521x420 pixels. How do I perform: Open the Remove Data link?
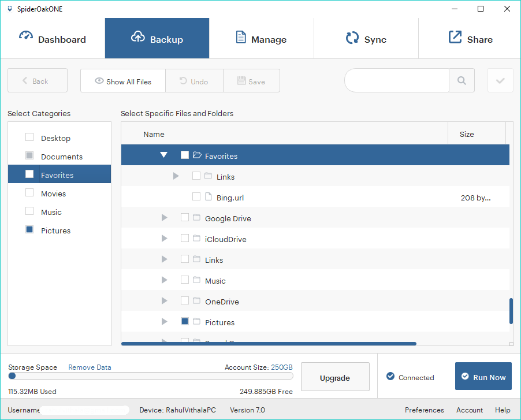point(90,367)
